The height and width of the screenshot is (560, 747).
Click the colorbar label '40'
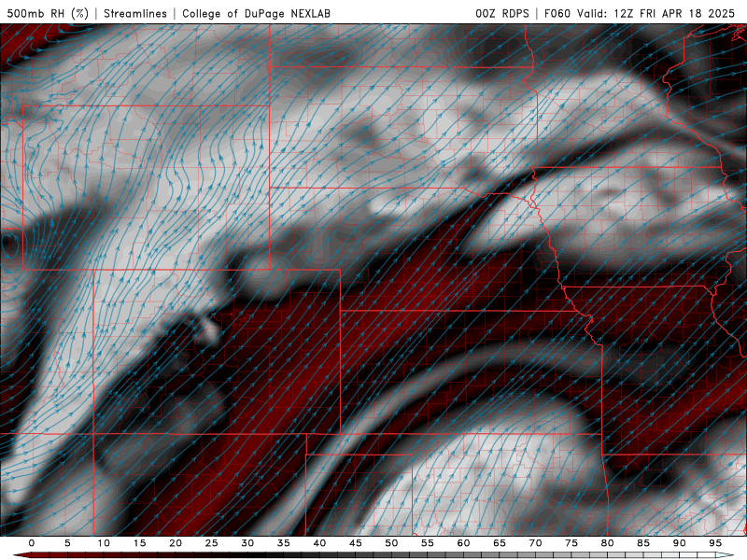point(319,543)
